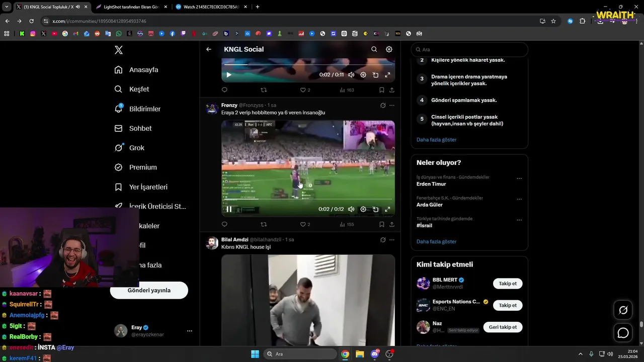The height and width of the screenshot is (362, 644).
Task: Repost the Frønzy post
Action: 264,224
